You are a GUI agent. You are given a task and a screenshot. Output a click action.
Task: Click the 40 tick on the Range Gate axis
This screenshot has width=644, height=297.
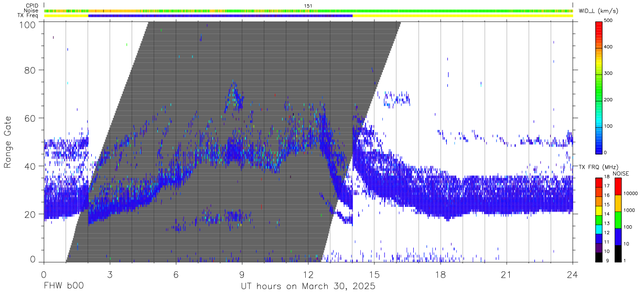click(x=31, y=167)
